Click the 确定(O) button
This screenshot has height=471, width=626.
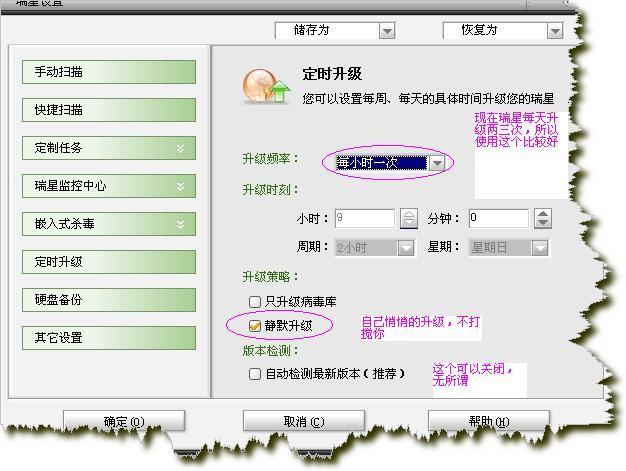point(124,421)
